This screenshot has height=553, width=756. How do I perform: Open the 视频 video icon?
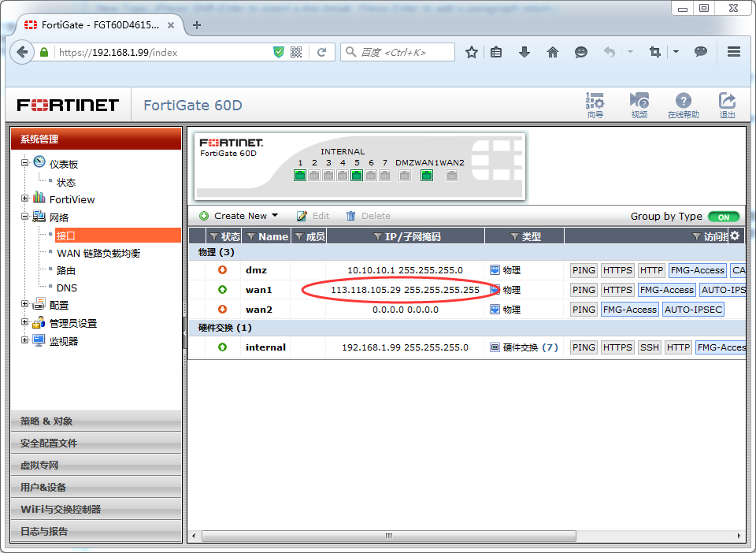[x=639, y=105]
